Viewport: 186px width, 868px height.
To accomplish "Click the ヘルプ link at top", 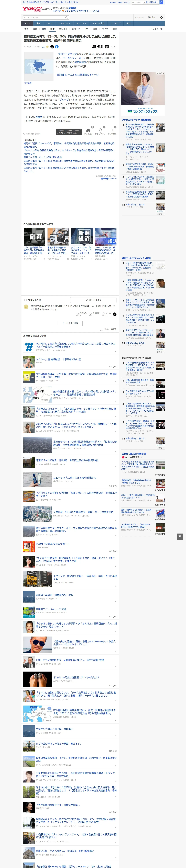I will pyautogui.click(x=127, y=2).
